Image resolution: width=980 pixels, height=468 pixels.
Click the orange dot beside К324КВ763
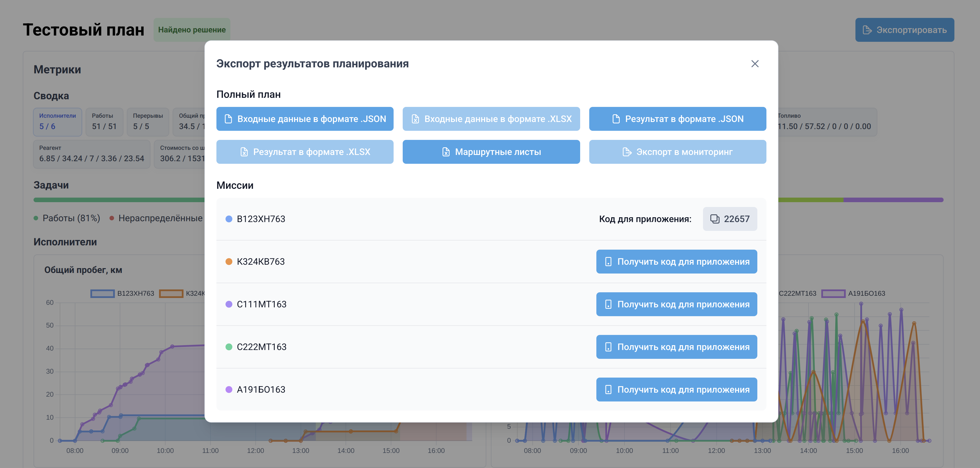(x=229, y=261)
